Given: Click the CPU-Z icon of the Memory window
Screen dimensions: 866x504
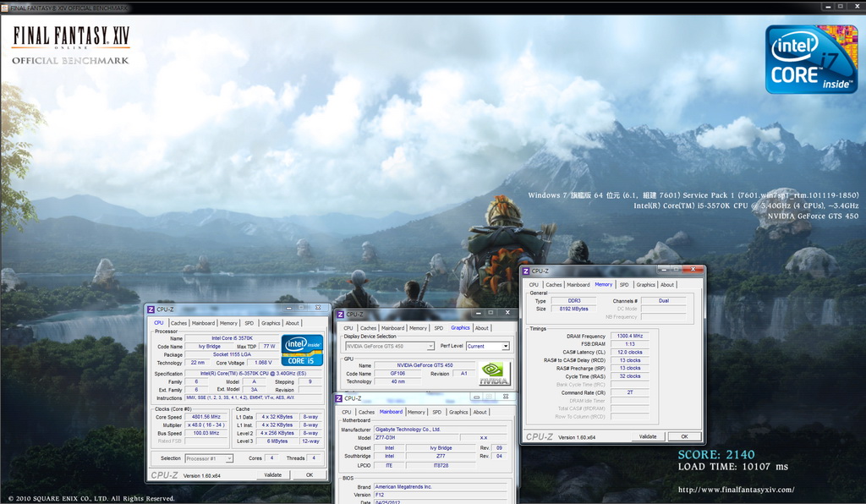Looking at the screenshot, I should 526,271.
